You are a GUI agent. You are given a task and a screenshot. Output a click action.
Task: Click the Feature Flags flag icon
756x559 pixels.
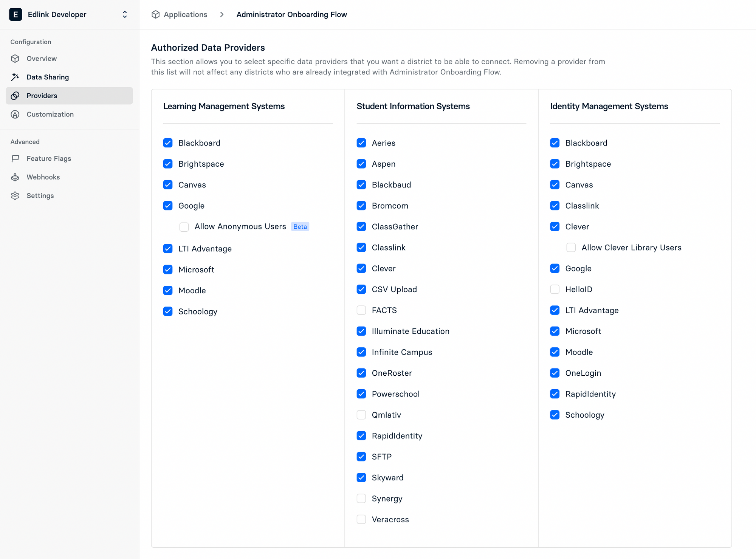click(x=15, y=158)
